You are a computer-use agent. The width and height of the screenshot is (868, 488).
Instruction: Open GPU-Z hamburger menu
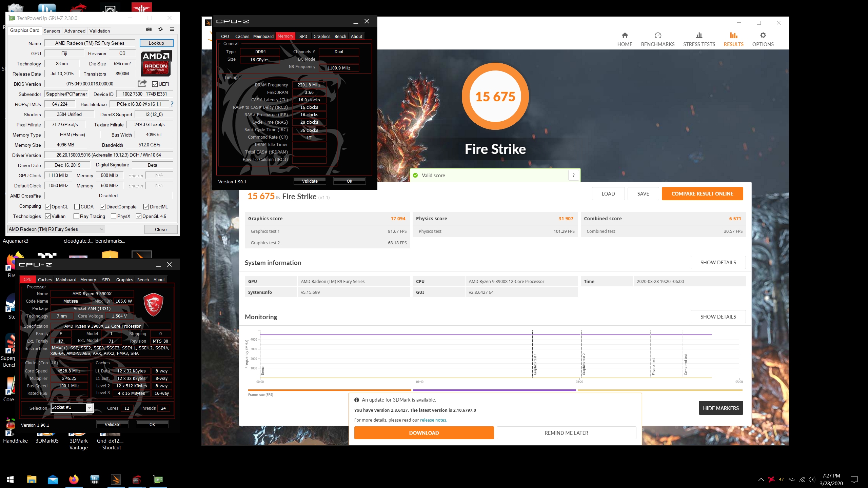click(x=172, y=29)
